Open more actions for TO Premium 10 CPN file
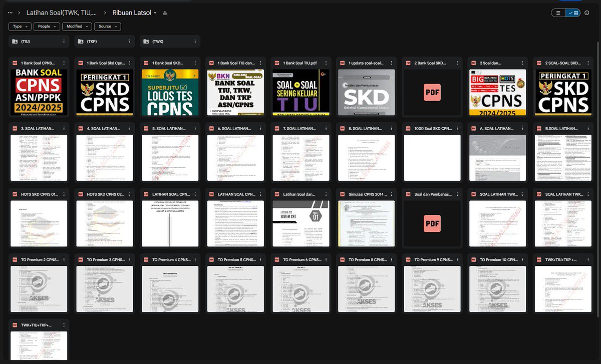This screenshot has width=601, height=364. pyautogui.click(x=523, y=260)
